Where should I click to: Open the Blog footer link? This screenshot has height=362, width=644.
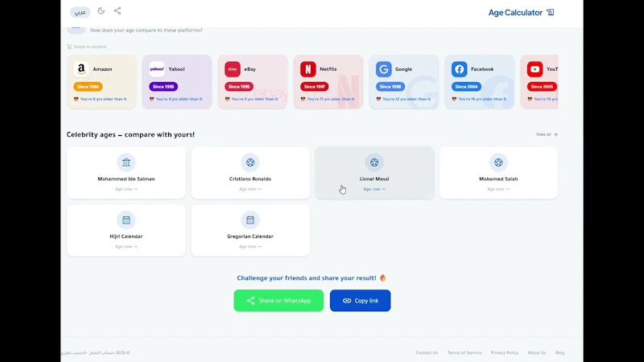(x=559, y=352)
